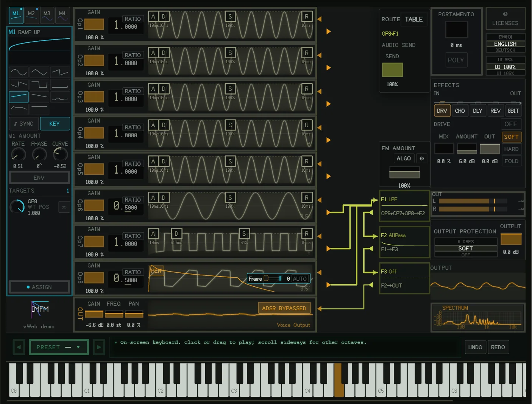Click Op8 PEN draw tool
Screen dimensions: 532x404
(156, 271)
